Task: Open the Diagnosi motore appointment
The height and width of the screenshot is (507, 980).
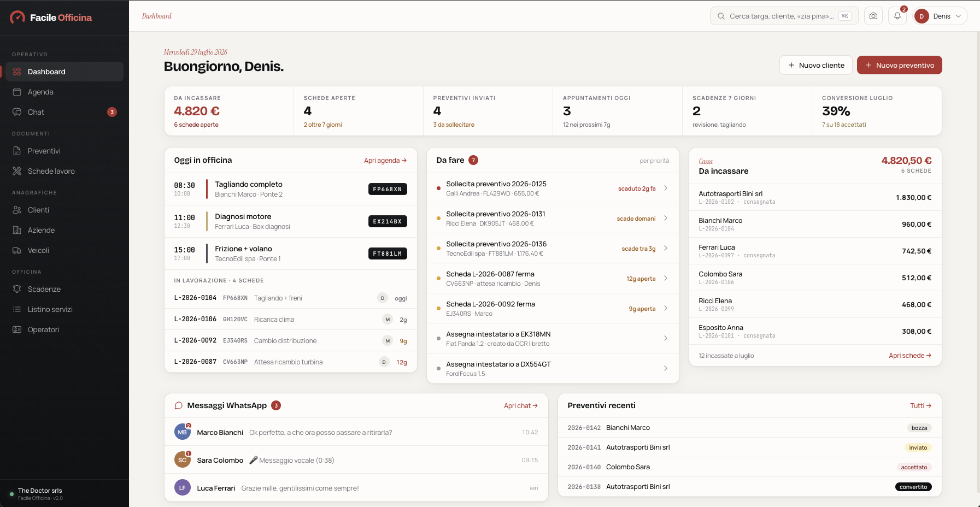Action: click(x=291, y=221)
